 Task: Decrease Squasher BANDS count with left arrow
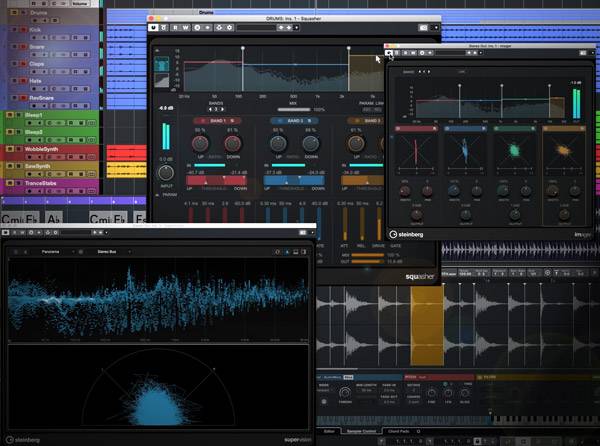[210, 109]
